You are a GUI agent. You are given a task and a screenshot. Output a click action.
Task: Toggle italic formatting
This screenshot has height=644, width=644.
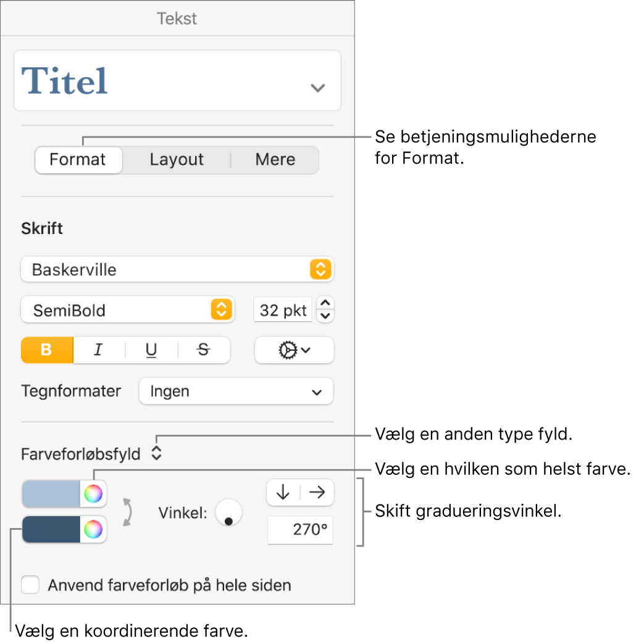(x=98, y=350)
